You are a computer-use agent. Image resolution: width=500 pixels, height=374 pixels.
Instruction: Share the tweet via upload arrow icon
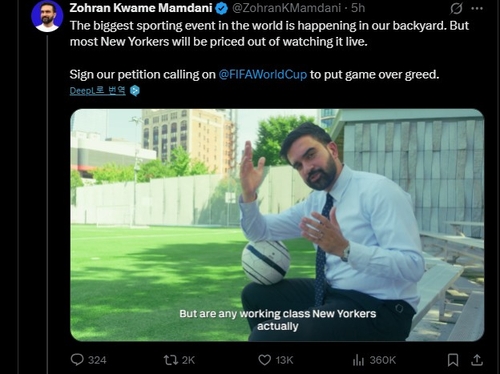(x=477, y=360)
